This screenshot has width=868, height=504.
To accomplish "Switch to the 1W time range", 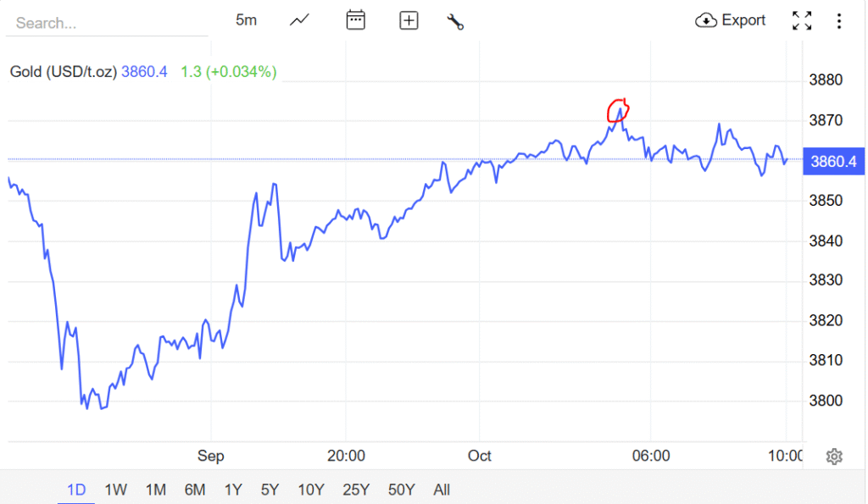I will (115, 490).
